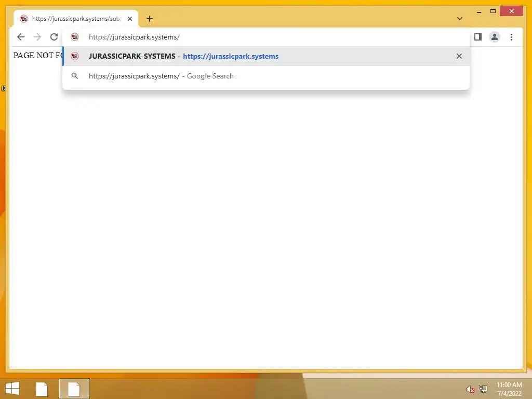
Task: Click the forward navigation arrow
Action: click(x=37, y=37)
